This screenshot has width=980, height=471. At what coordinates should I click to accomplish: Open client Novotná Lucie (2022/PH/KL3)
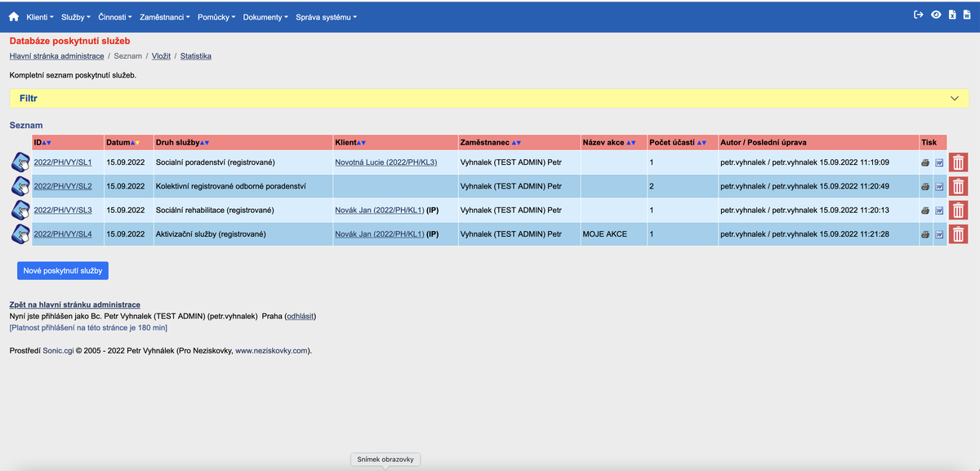coord(385,162)
